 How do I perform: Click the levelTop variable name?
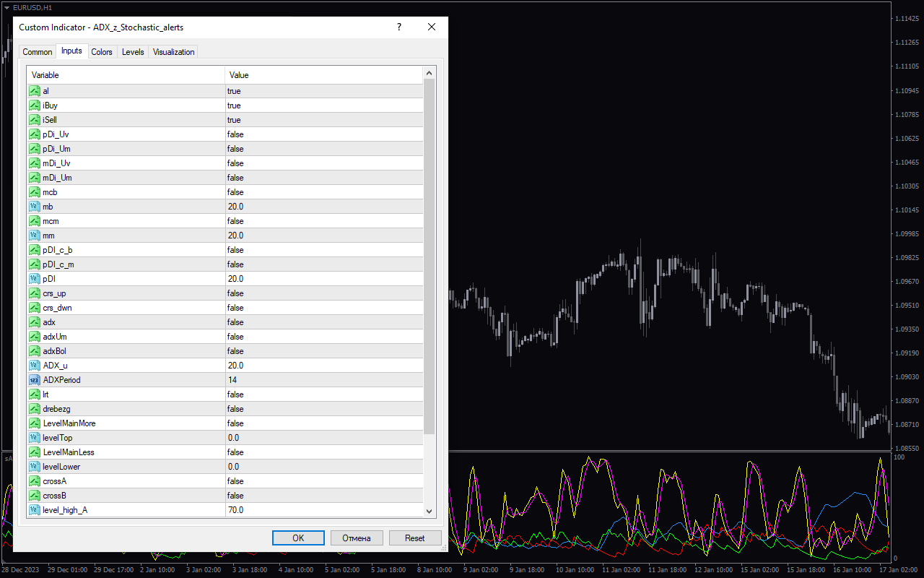(x=58, y=438)
